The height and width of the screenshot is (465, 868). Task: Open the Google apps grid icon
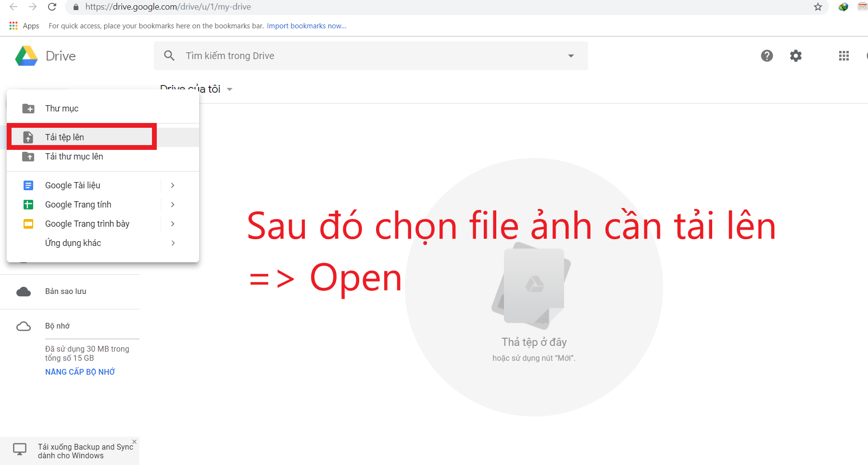tap(843, 56)
